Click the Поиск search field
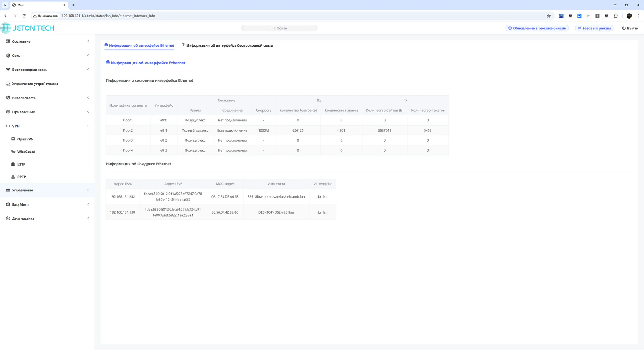 click(x=279, y=28)
